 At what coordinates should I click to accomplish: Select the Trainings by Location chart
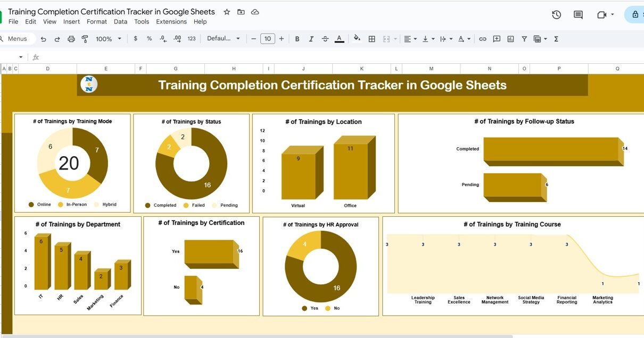[x=323, y=163]
